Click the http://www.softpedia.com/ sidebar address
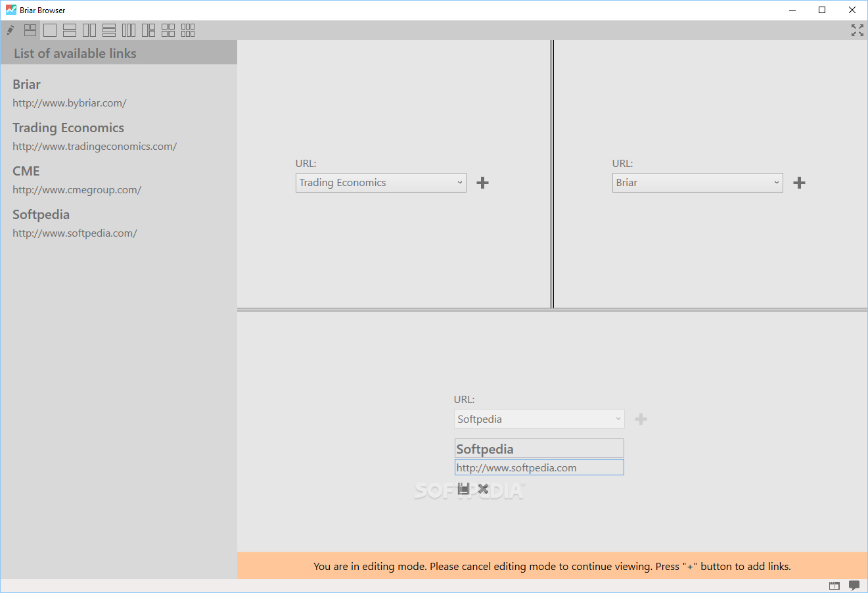Screen dimensions: 868x593 click(x=75, y=233)
